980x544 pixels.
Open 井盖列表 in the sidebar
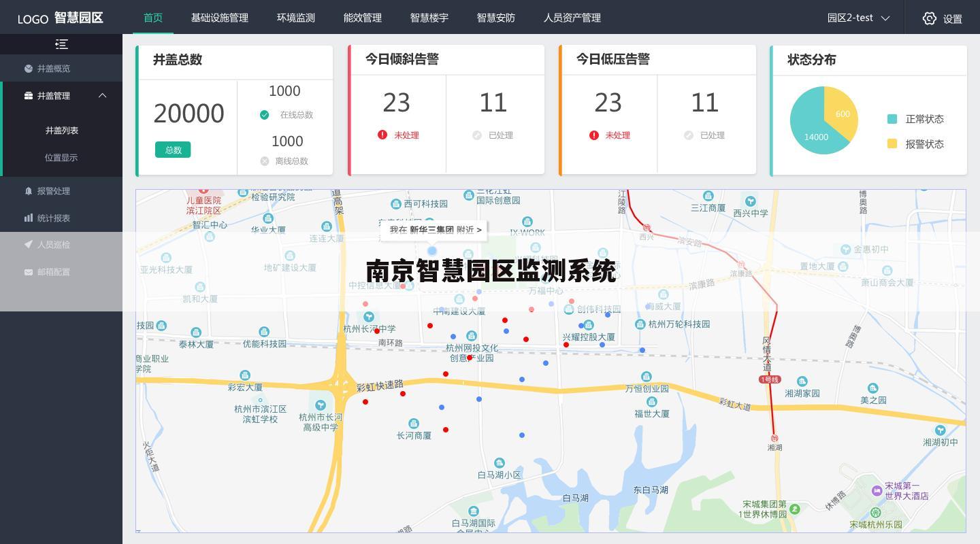point(62,131)
